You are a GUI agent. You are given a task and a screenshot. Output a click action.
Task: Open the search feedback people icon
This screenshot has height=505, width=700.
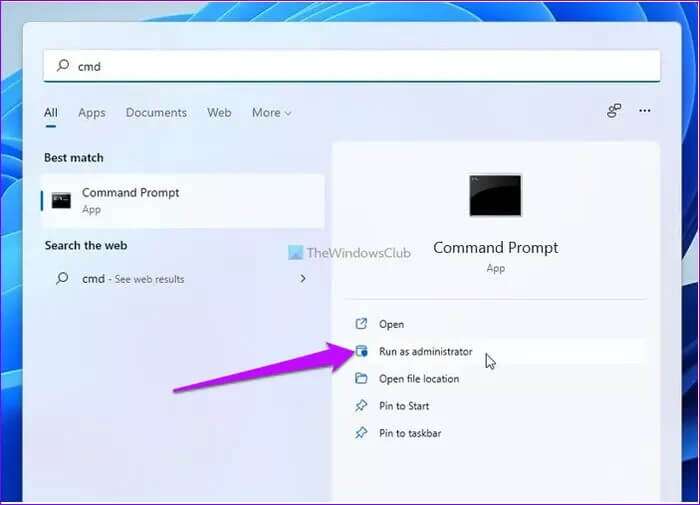pyautogui.click(x=614, y=110)
